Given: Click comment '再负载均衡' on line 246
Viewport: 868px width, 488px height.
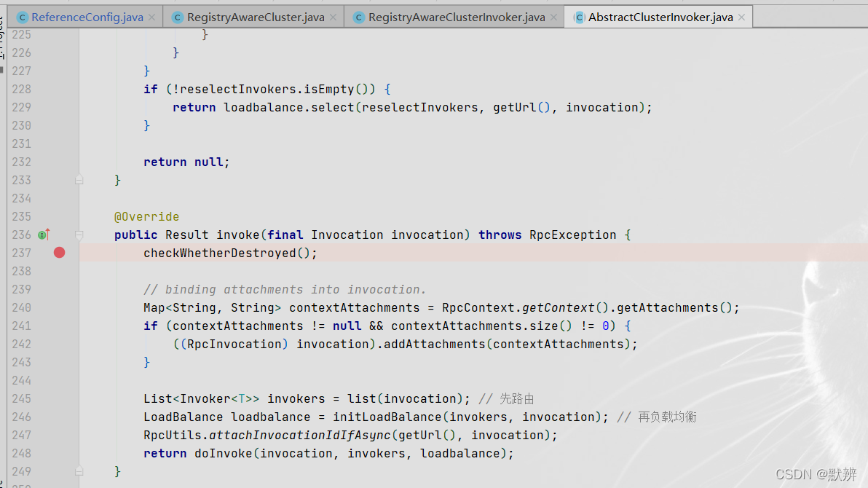Looking at the screenshot, I should coord(667,417).
